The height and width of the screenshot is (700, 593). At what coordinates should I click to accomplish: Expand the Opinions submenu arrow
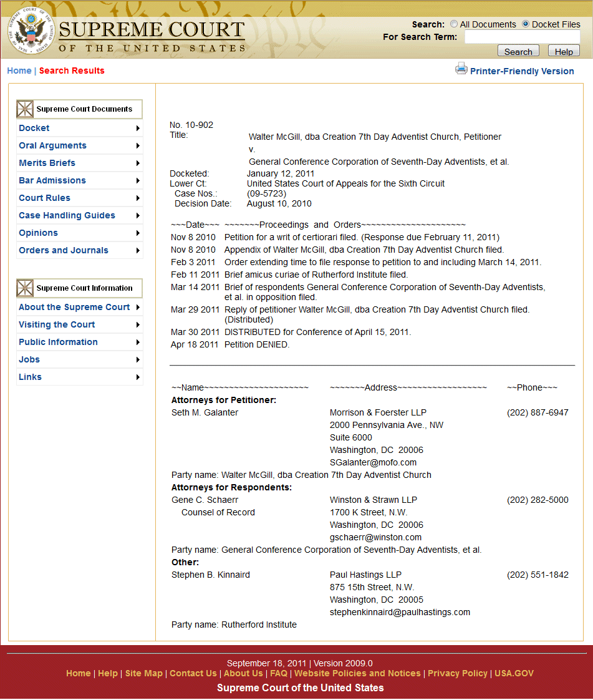(138, 233)
